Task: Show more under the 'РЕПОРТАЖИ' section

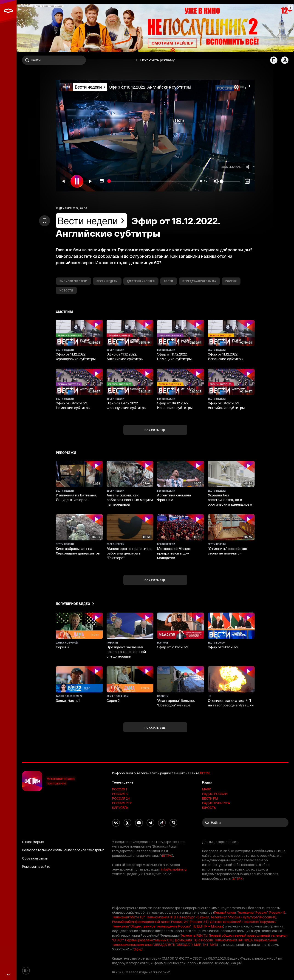Action: point(155,580)
